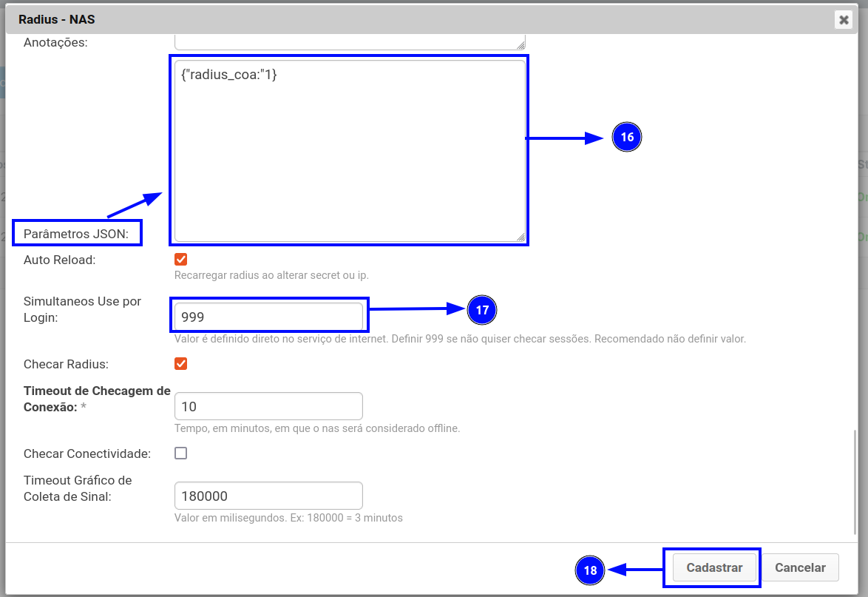Click the Auto Reload label text

click(x=60, y=260)
